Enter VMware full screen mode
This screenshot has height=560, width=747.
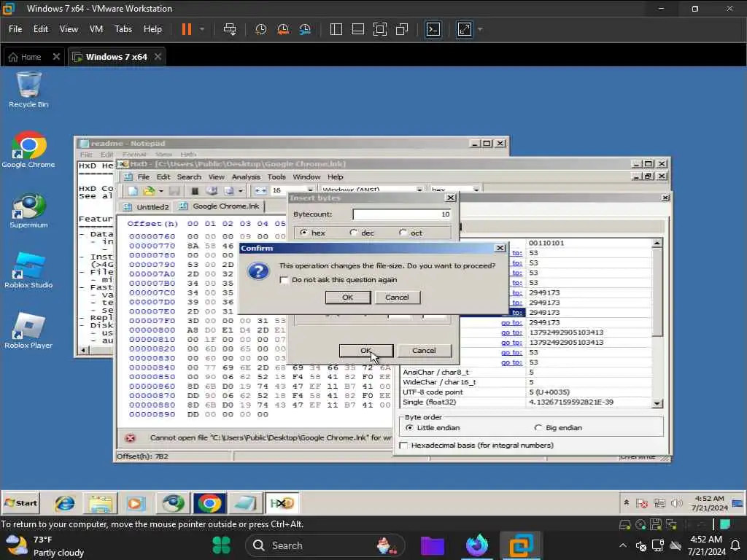click(379, 29)
